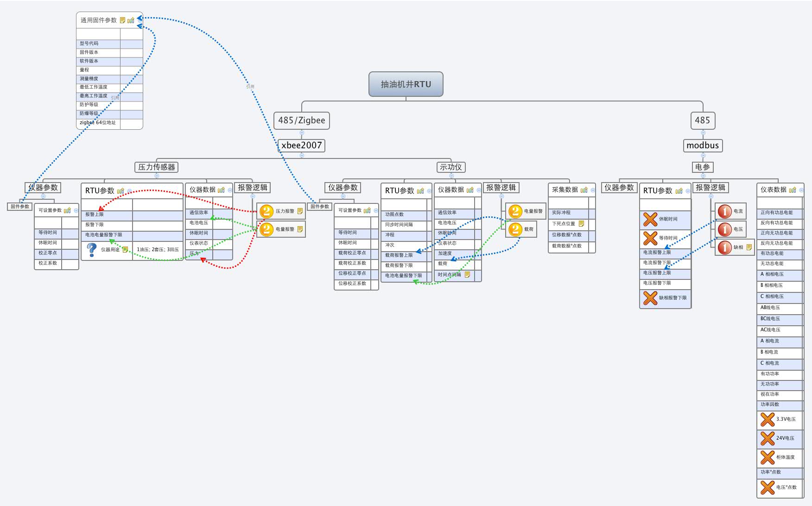Collapse the xbee2007 branch

[302, 156]
